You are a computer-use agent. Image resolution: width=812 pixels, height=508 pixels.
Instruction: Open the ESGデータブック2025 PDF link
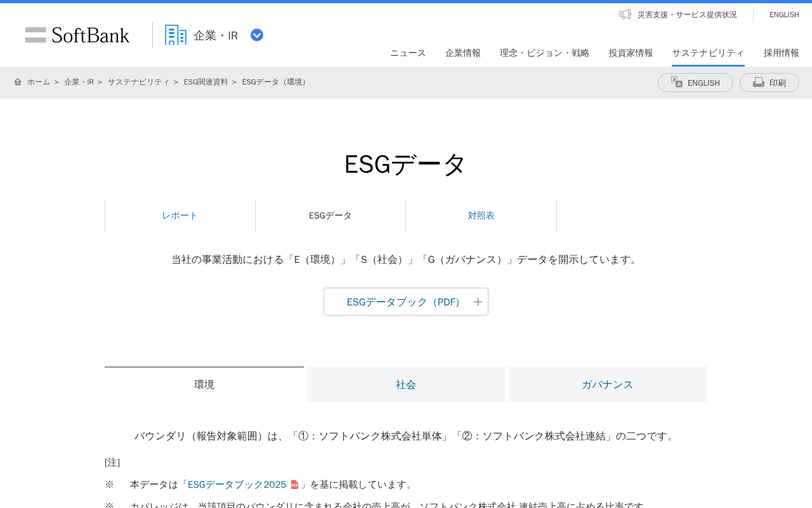pyautogui.click(x=237, y=485)
